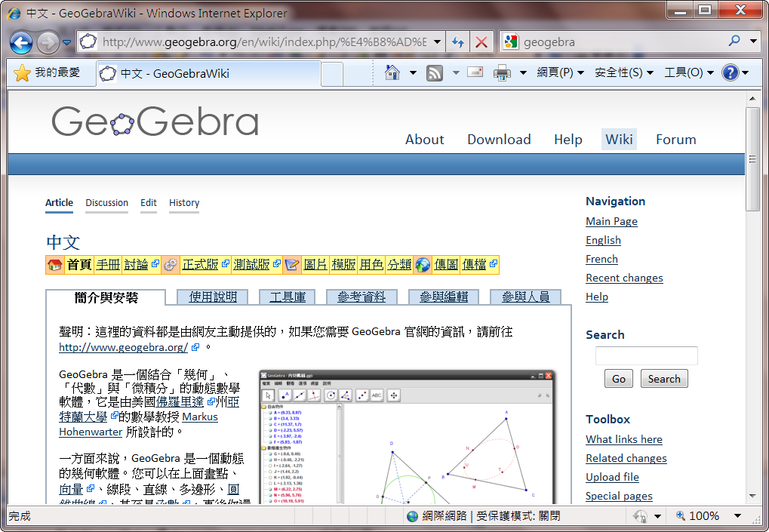Click the blue question mark help icon
This screenshot has width=769, height=532.
coord(731,73)
